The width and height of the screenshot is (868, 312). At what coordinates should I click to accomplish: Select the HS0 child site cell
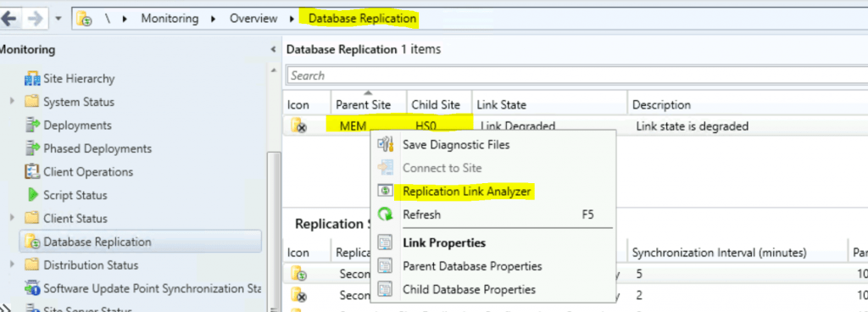click(426, 126)
